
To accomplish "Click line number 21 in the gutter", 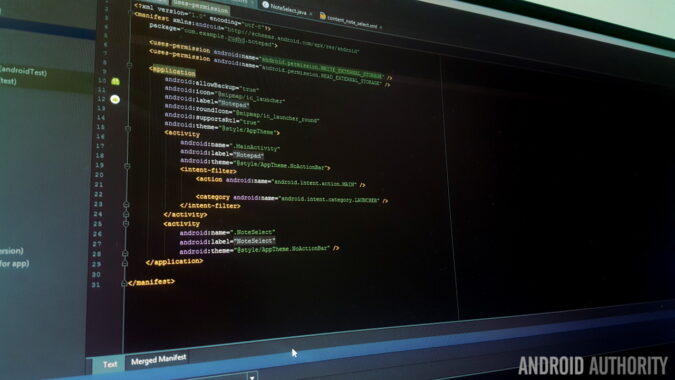I will (x=99, y=184).
